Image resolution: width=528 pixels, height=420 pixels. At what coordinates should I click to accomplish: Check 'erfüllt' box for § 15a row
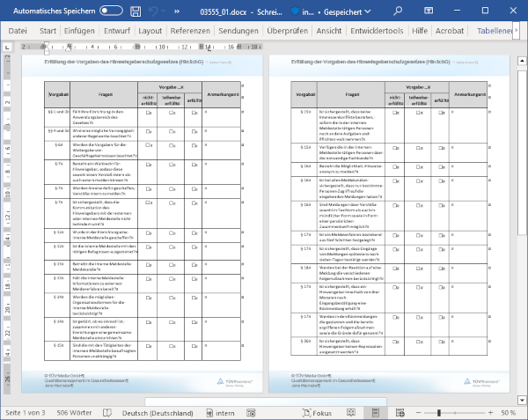(439, 114)
